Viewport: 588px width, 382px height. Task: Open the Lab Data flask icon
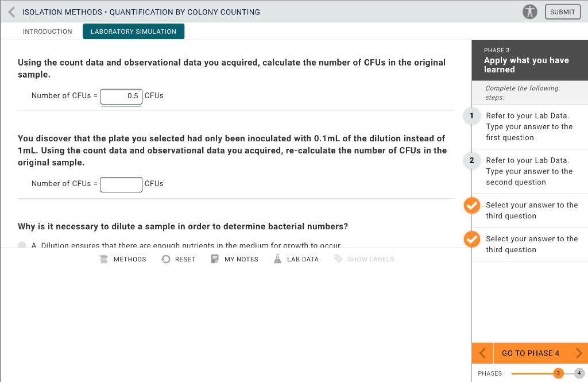click(x=277, y=259)
